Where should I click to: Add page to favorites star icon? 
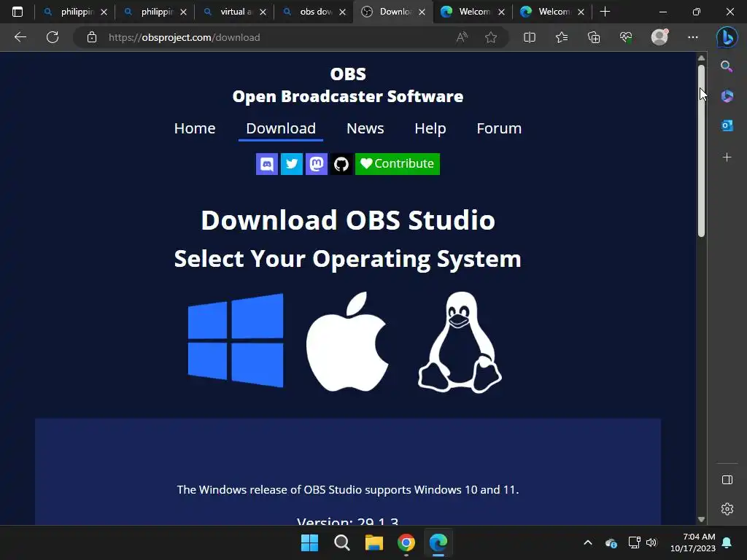(x=491, y=37)
